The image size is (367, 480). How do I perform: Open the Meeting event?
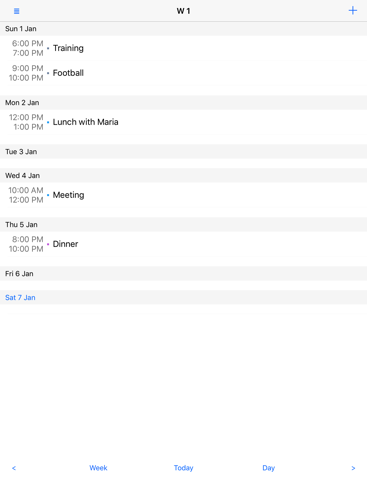click(x=183, y=195)
